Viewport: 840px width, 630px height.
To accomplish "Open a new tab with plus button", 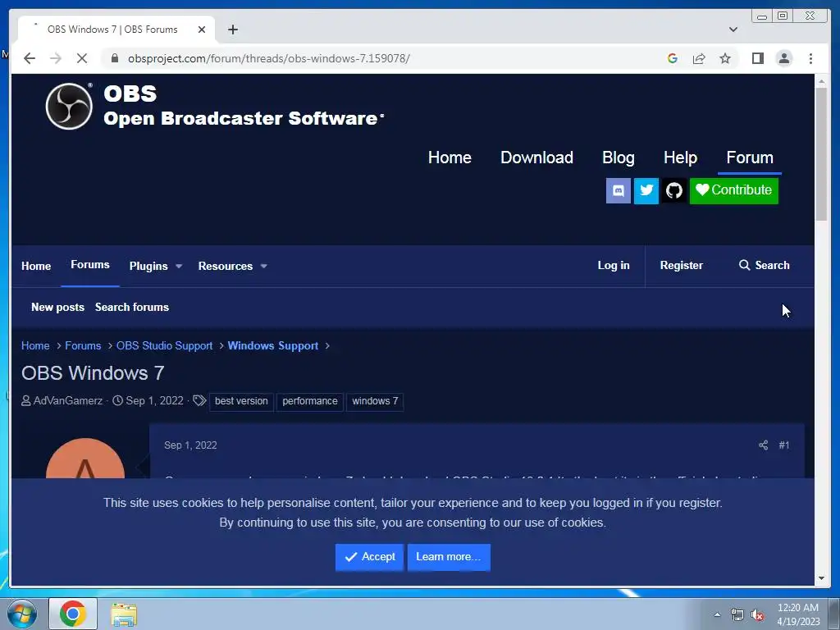I will (233, 30).
